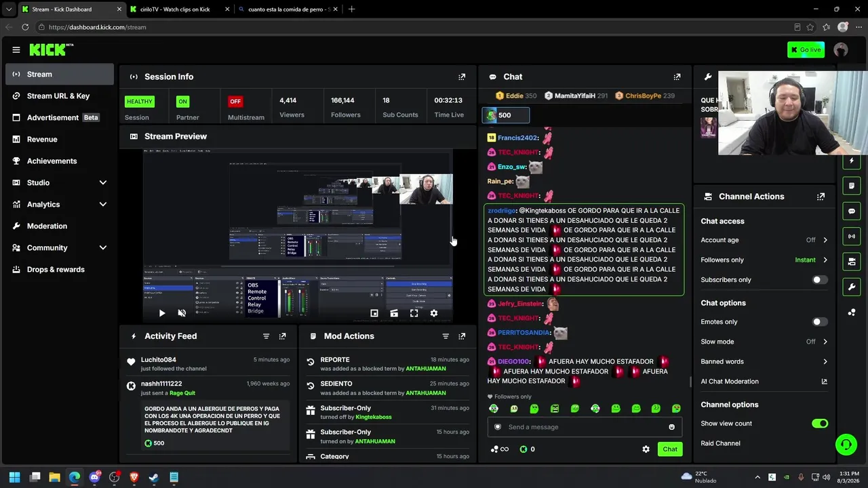Viewport: 868px width, 488px height.
Task: Make the stream preview fullscreen
Action: tap(414, 313)
